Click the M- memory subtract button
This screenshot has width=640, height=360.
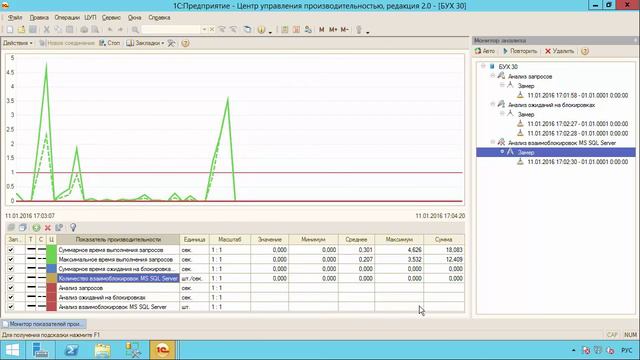coord(344,30)
